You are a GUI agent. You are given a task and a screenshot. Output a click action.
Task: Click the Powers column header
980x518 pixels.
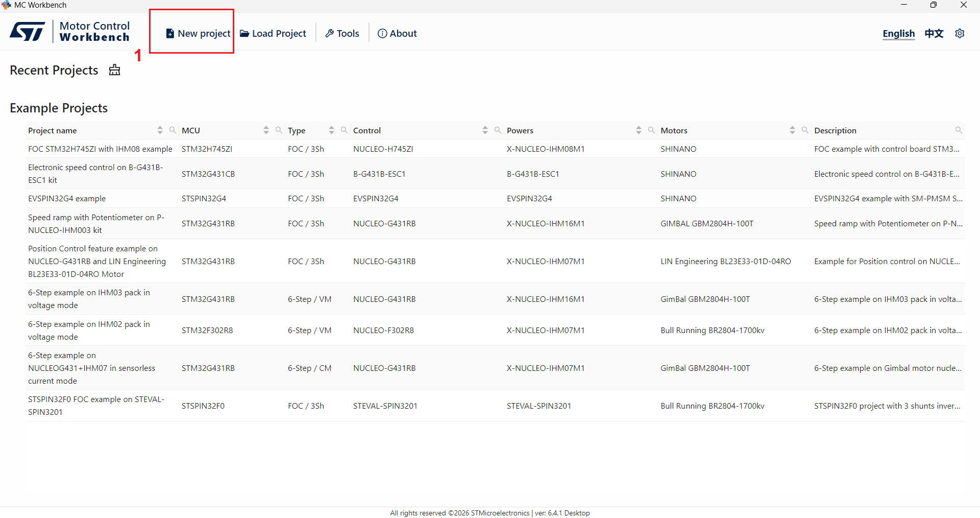tap(520, 131)
